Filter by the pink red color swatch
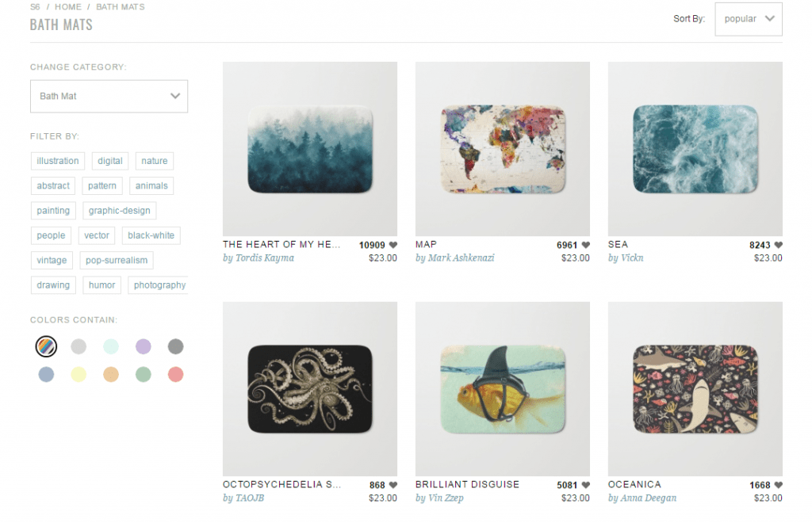The image size is (812, 523). [175, 375]
